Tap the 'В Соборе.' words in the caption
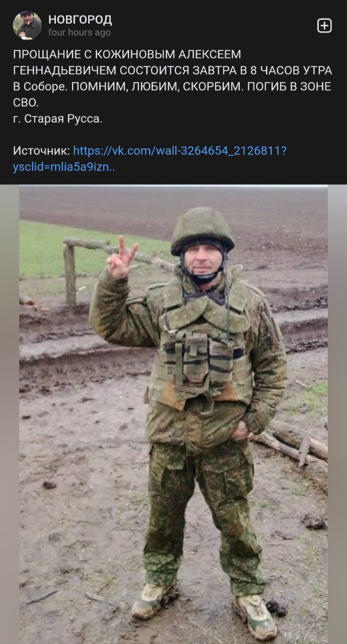Viewport: 347px width, 644px height. tap(40, 86)
